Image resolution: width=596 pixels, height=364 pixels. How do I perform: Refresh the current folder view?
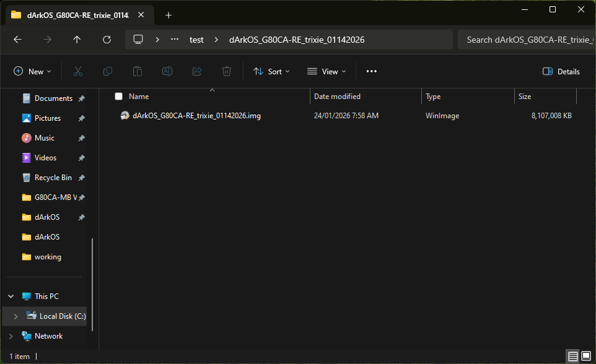pyautogui.click(x=107, y=40)
